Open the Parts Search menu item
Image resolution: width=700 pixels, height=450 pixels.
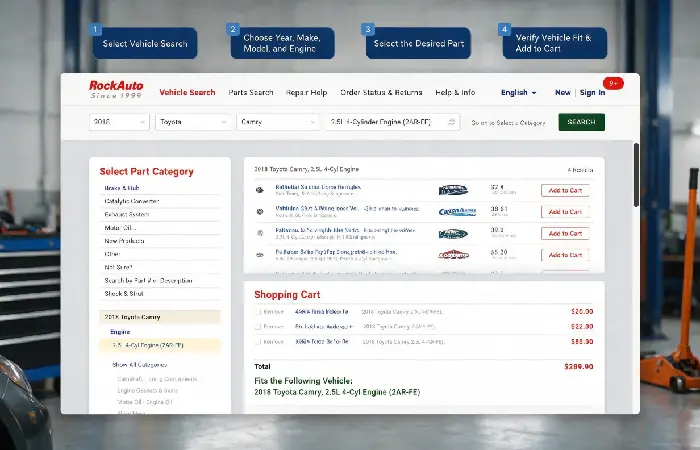point(250,92)
